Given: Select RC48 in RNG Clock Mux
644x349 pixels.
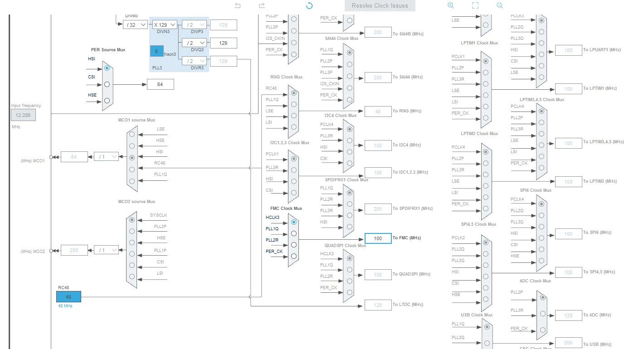Looking at the screenshot, I should click(294, 93).
